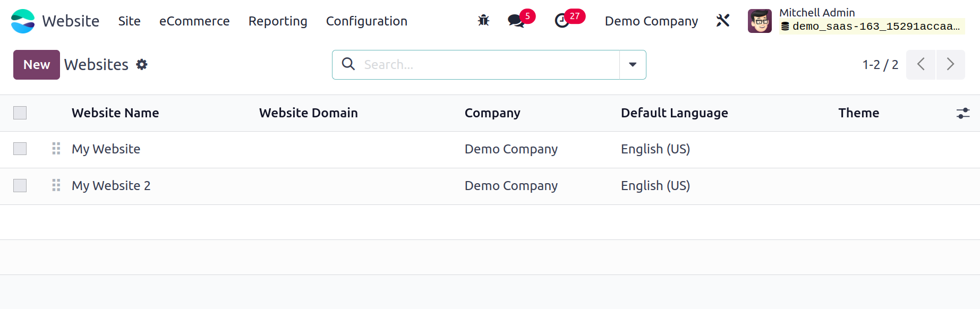Open the Demo Company switcher

(651, 21)
